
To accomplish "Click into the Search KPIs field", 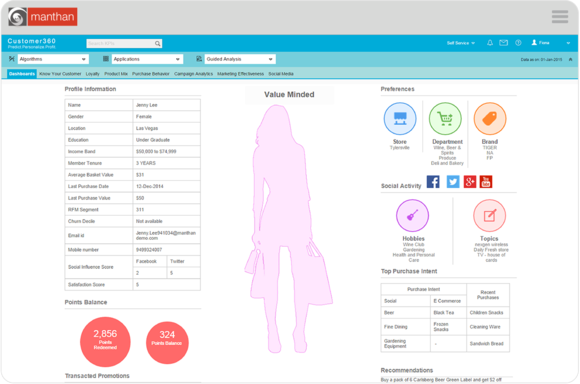I will pos(120,44).
